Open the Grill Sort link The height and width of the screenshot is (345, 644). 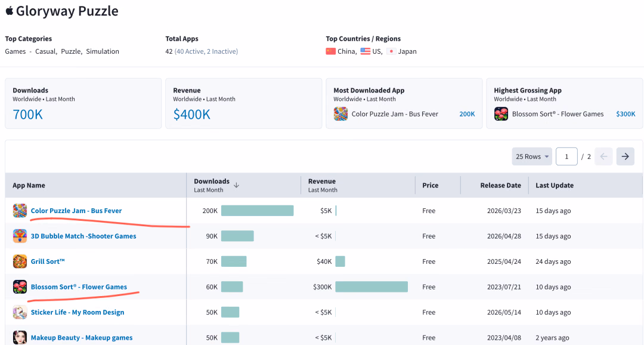coord(48,261)
